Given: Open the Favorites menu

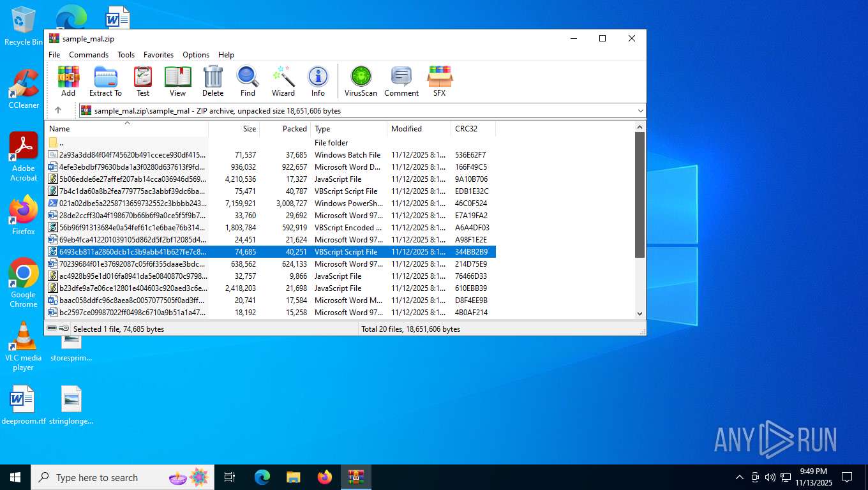Looking at the screenshot, I should click(158, 55).
